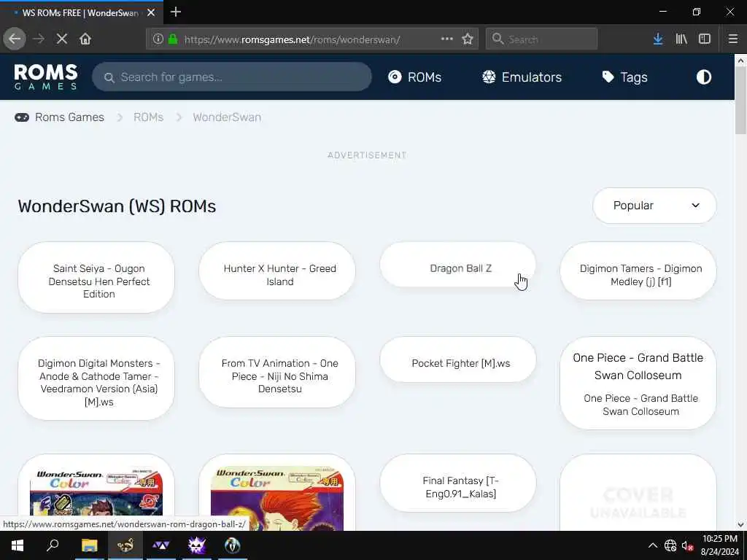This screenshot has height=560, width=747.
Task: Click the muted volume tray icon
Action: pos(687,545)
